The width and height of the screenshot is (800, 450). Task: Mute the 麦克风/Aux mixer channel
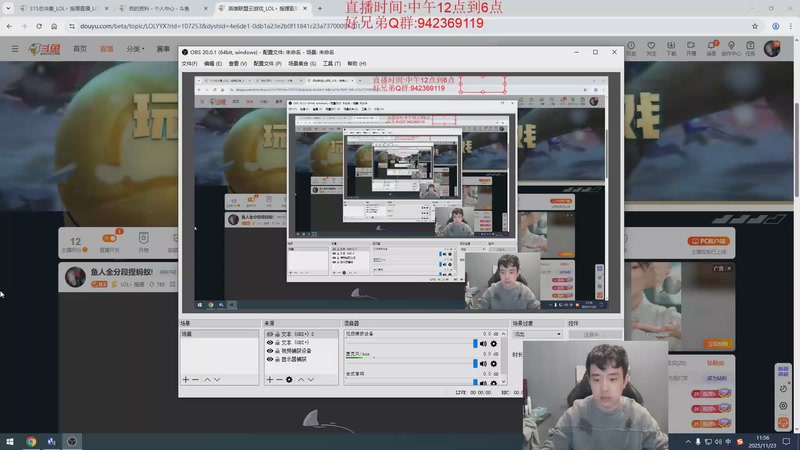click(x=483, y=364)
